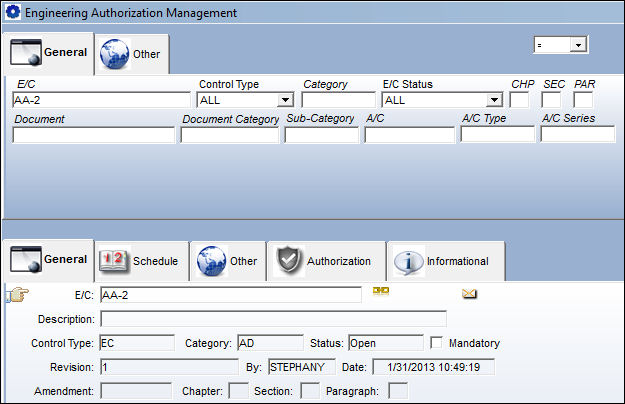Image resolution: width=625 pixels, height=404 pixels.
Task: Click the Revision field showing 1
Action: (x=169, y=367)
